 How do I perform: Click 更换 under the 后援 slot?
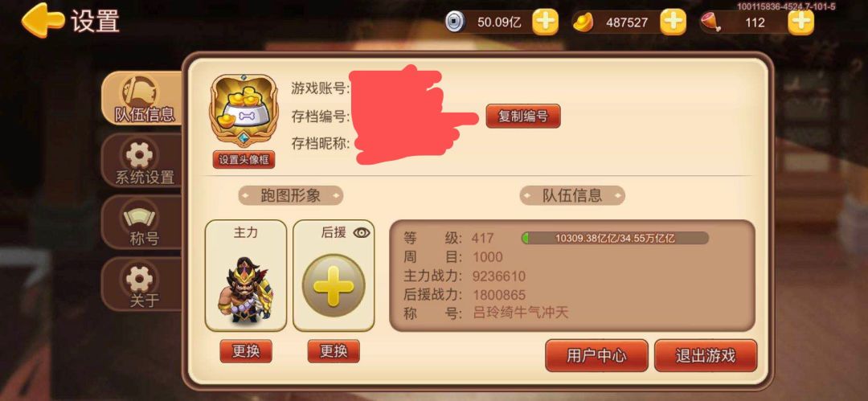coord(334,351)
